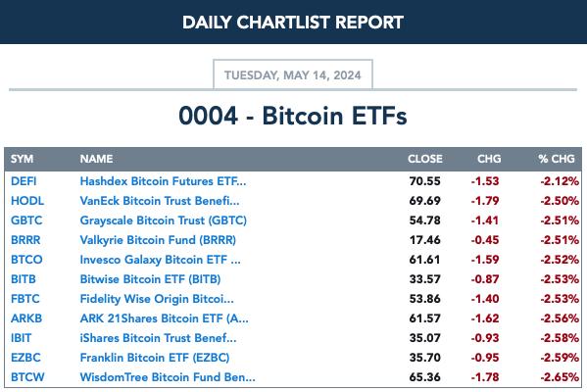587x392 pixels.
Task: Sort by the CHG column header
Action: click(489, 159)
